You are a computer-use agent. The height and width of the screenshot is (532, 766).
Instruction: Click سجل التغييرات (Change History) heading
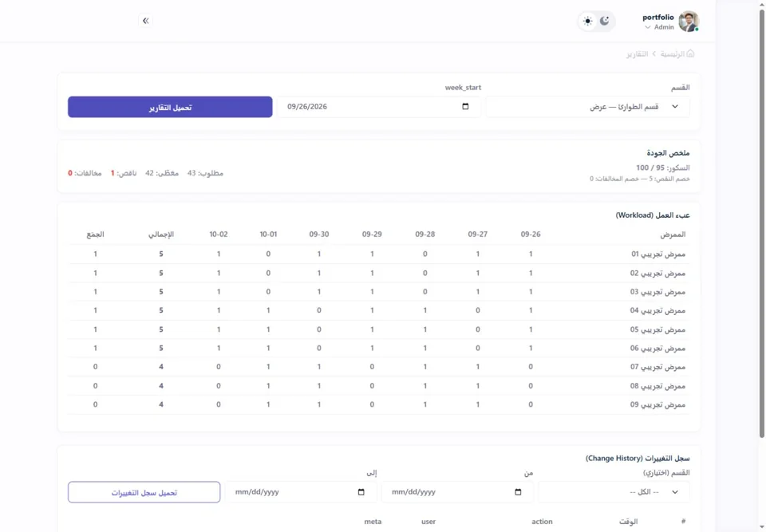638,459
